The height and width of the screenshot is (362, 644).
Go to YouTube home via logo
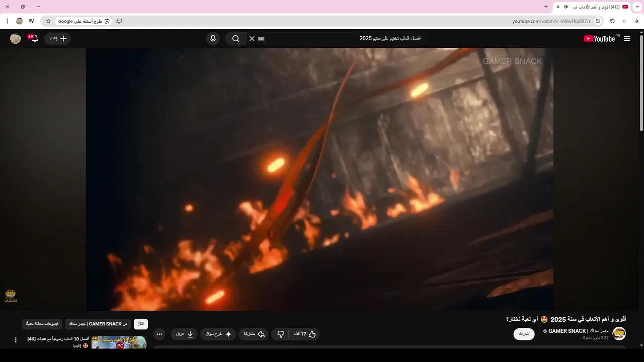coord(599,39)
